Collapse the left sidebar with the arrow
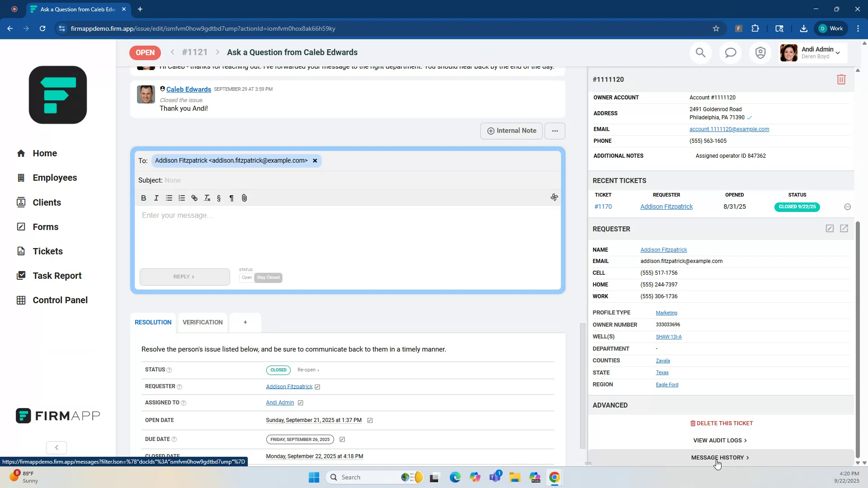This screenshot has height=488, width=868. 56,447
